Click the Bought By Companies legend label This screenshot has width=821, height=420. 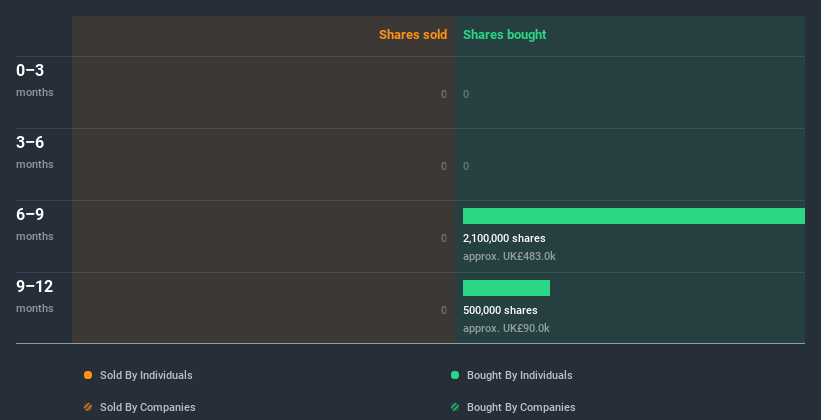(x=521, y=407)
